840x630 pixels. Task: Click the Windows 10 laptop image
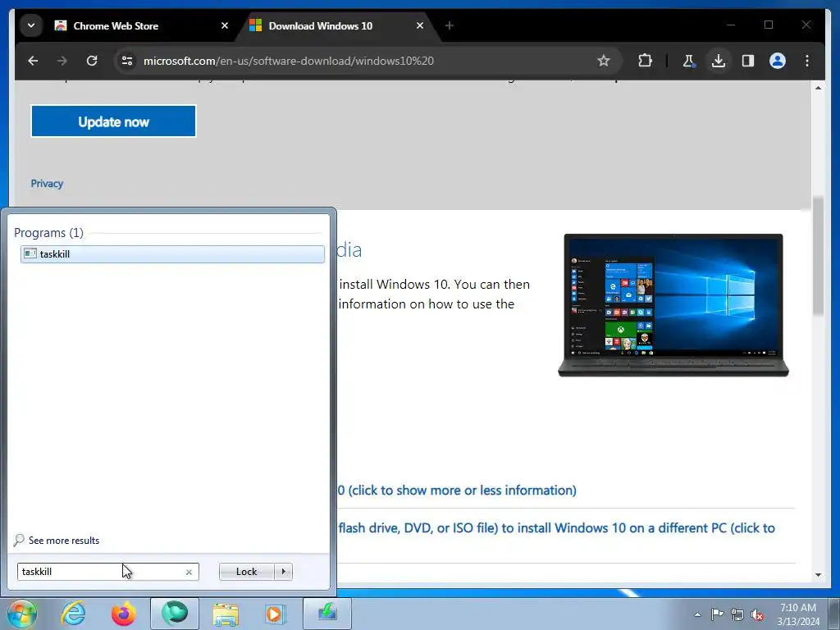pos(673,305)
